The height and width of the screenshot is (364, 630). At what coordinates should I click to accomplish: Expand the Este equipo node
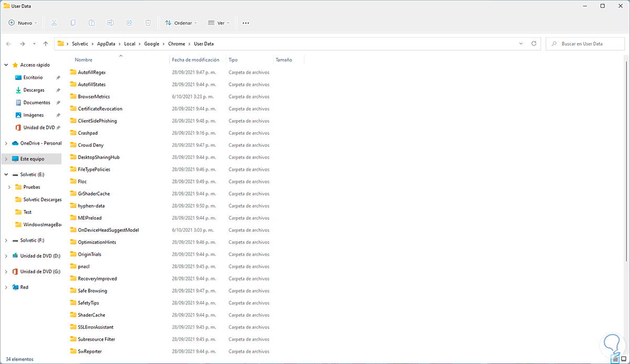point(6,158)
